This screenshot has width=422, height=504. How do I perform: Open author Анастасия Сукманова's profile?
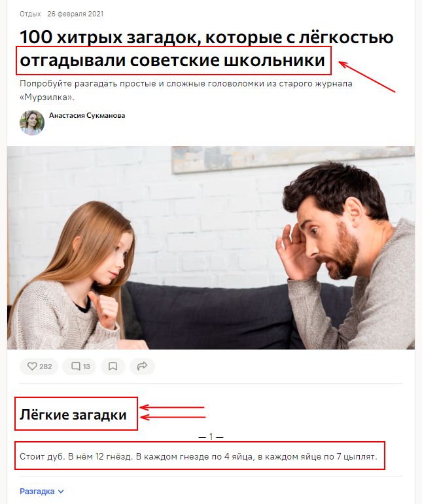[87, 115]
